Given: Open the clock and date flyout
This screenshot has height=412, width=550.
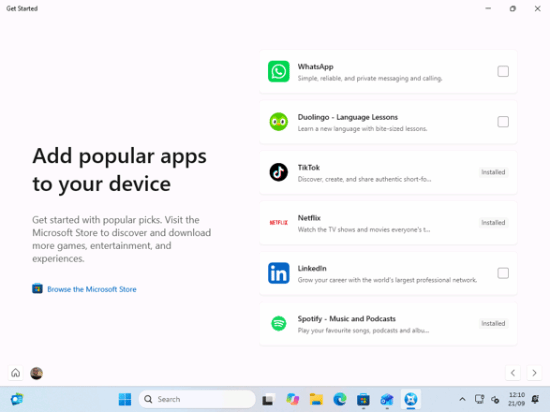Looking at the screenshot, I should click(516, 399).
